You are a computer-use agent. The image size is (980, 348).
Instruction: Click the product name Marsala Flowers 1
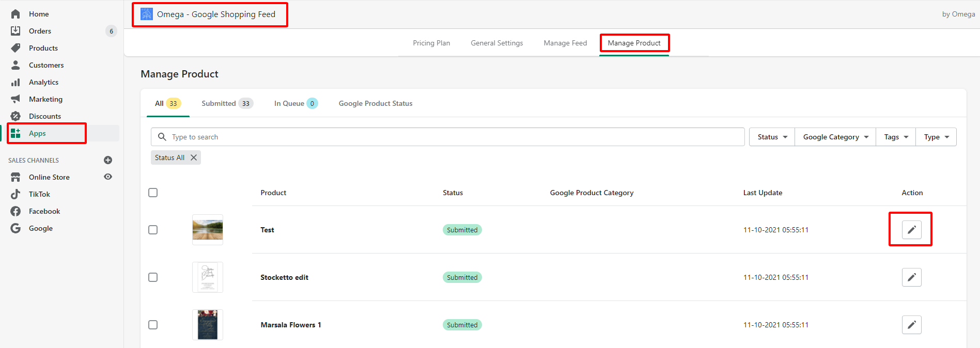[x=291, y=325]
